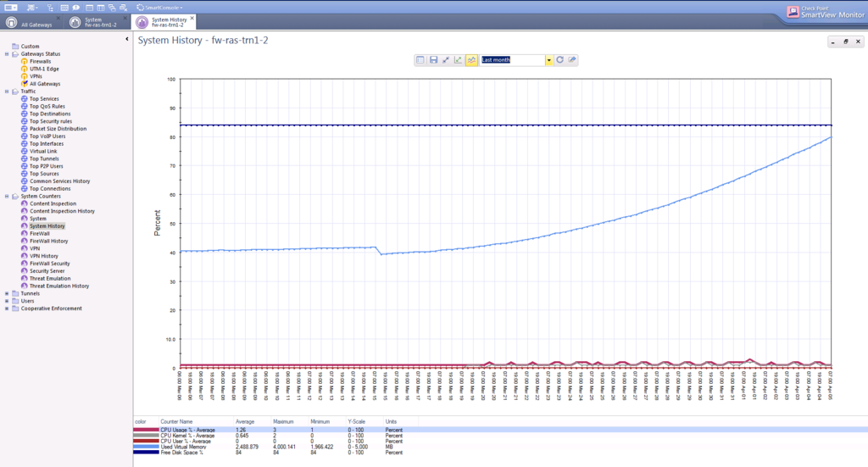The image size is (868, 467).
Task: Click the refresh icon in chart toolbar
Action: tap(559, 60)
